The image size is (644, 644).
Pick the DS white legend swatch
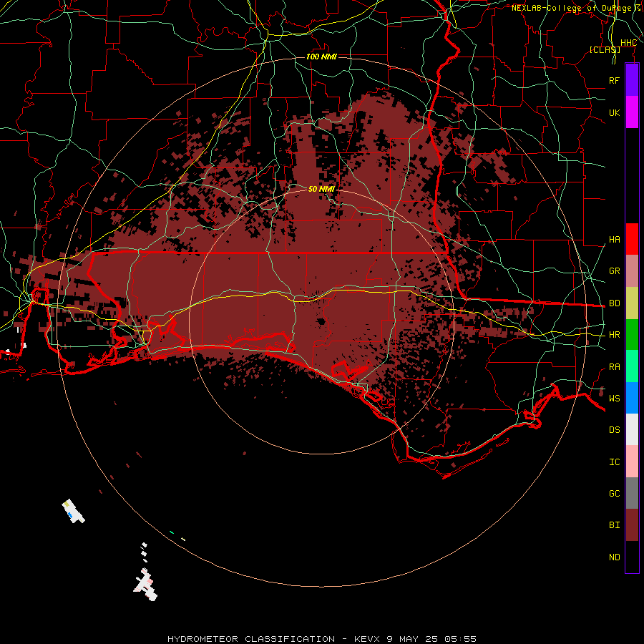(632, 429)
